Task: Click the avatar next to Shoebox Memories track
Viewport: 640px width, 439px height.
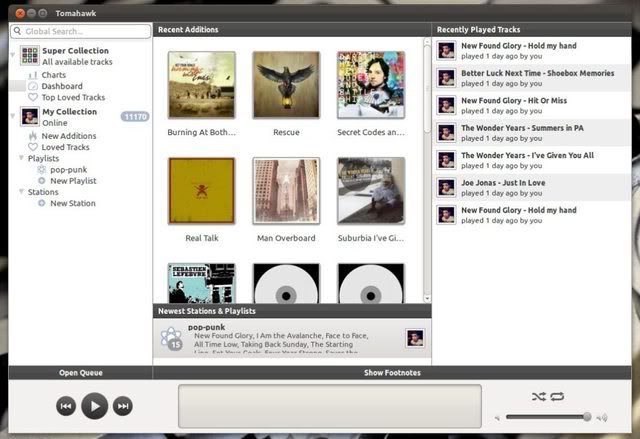Action: point(446,78)
